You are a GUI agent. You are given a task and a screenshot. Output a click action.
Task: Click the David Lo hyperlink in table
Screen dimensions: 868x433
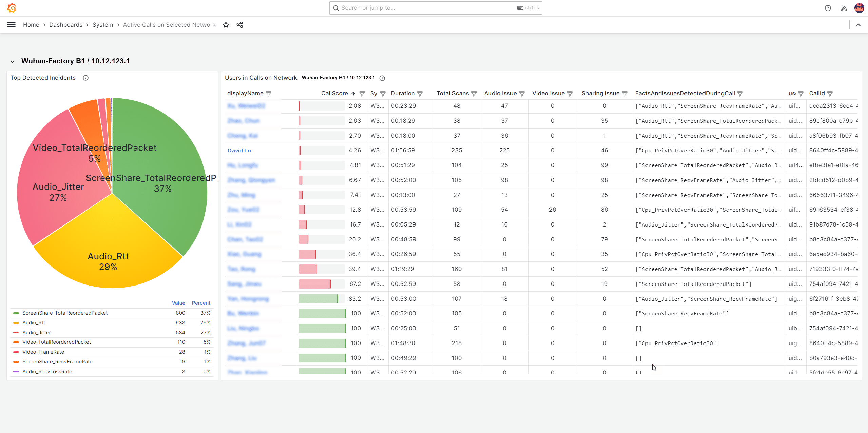pos(240,151)
